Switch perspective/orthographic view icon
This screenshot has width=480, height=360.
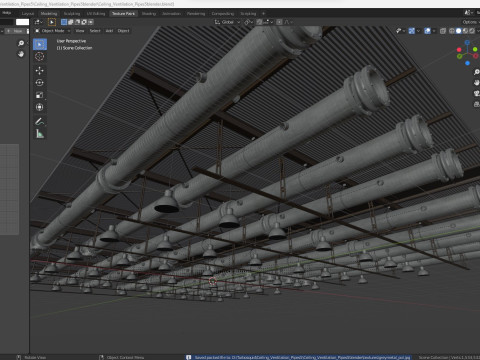pyautogui.click(x=477, y=104)
